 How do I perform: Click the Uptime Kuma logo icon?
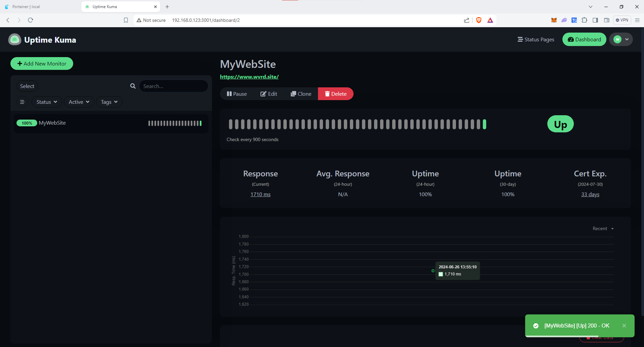pos(14,40)
